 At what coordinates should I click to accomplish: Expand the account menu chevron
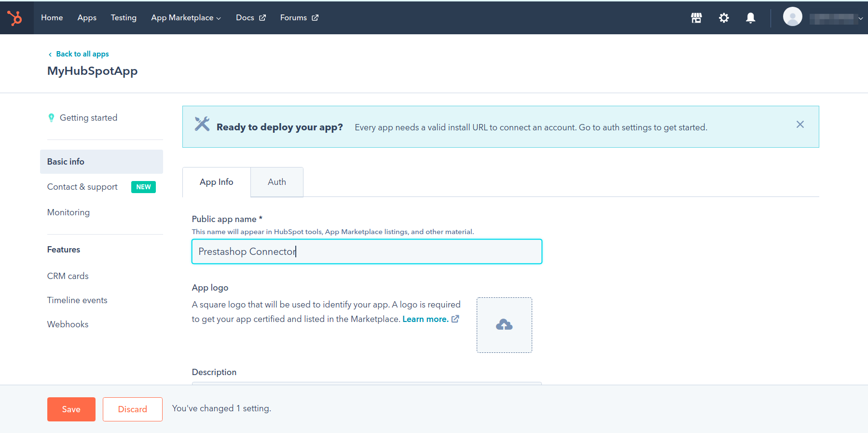[861, 18]
